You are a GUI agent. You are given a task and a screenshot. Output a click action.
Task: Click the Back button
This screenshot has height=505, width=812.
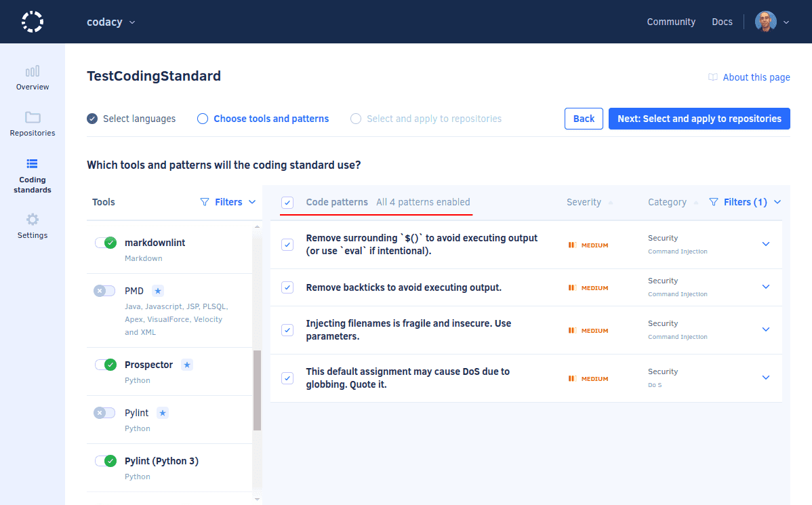(x=584, y=118)
